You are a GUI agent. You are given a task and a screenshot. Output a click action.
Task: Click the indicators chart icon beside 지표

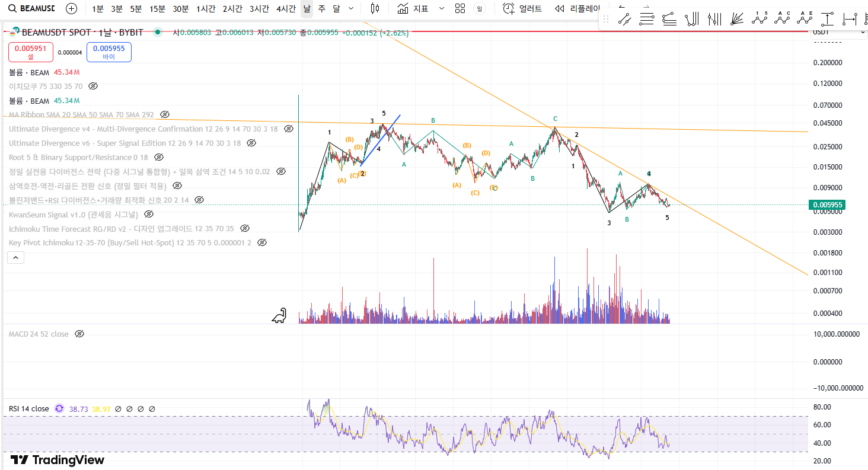[x=403, y=8]
